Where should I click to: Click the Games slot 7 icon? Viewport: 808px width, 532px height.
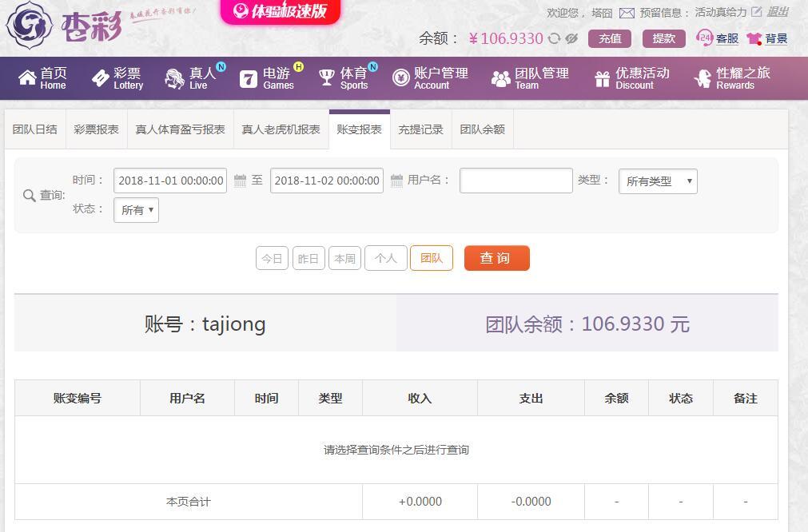coord(249,79)
